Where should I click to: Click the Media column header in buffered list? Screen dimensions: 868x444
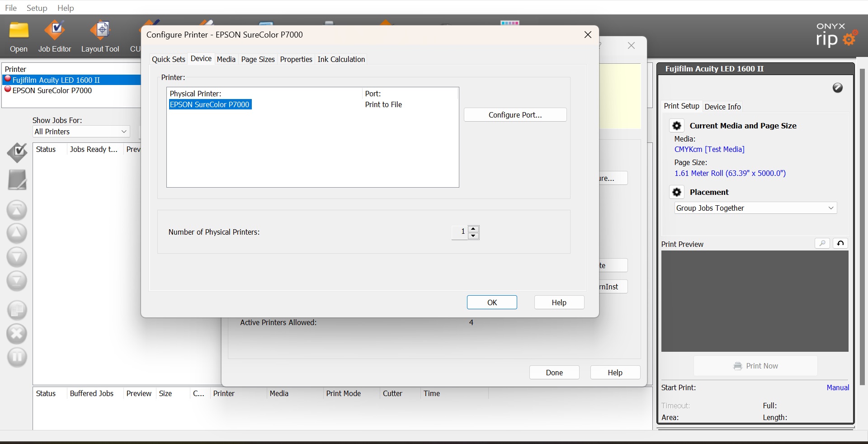click(295, 393)
